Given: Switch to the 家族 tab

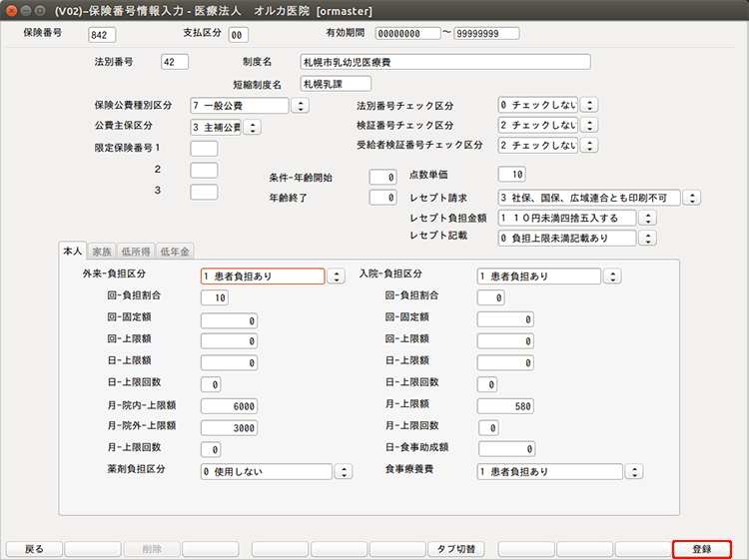Looking at the screenshot, I should point(102,252).
